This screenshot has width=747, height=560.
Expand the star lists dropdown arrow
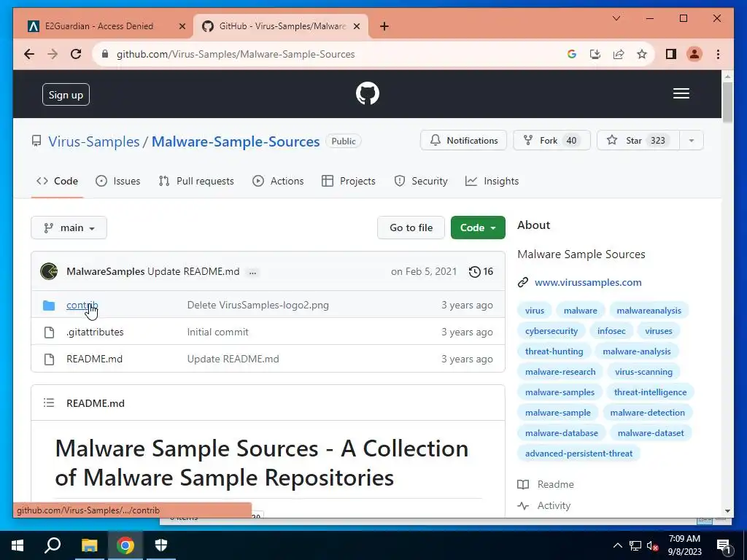pos(692,141)
